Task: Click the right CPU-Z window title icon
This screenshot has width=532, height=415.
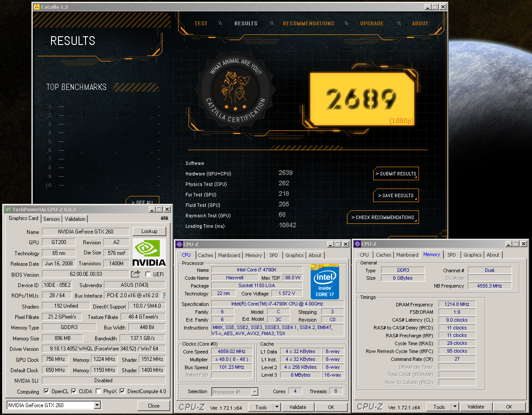Action: click(357, 244)
